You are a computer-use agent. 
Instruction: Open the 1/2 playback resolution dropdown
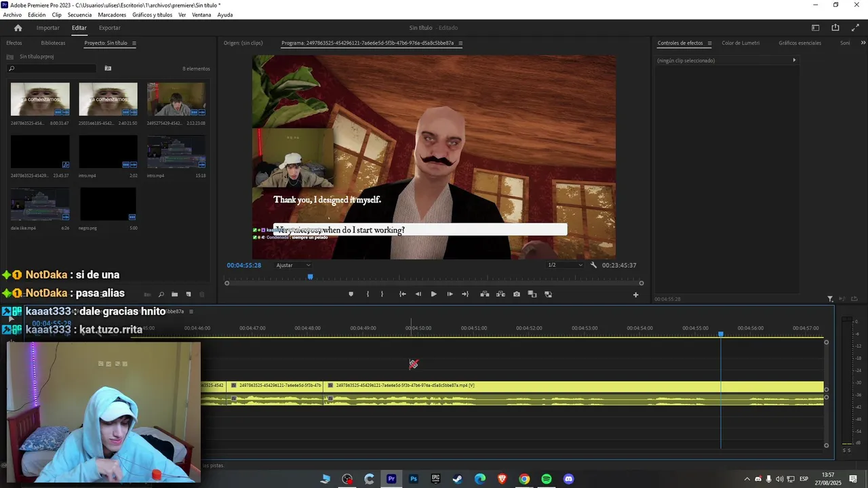[x=565, y=265]
